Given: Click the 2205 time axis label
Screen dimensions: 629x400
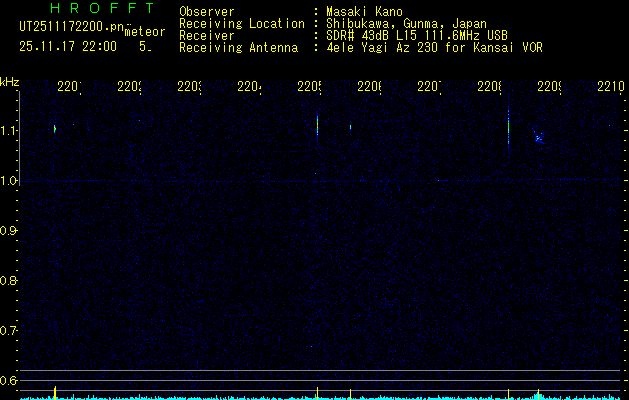Looking at the screenshot, I should click(309, 86).
